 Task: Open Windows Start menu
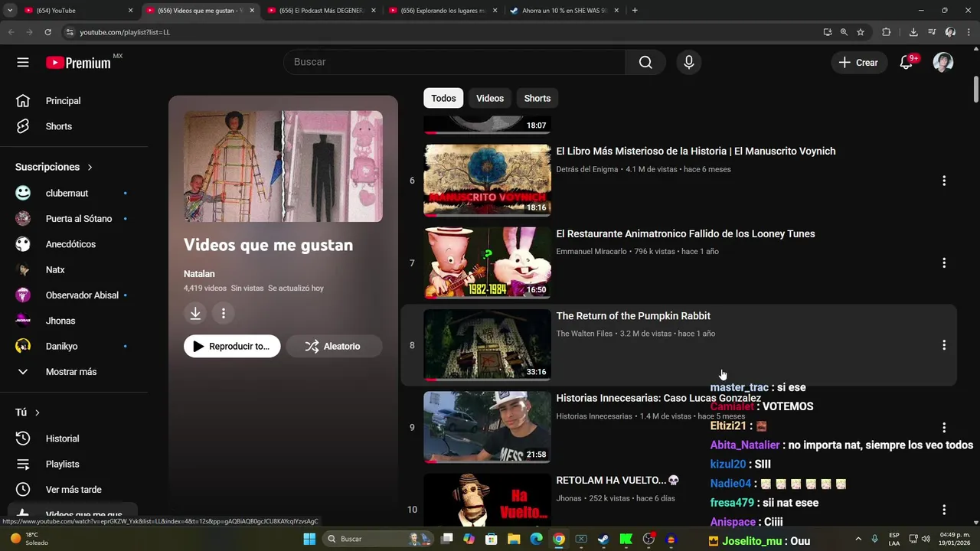coord(309,539)
